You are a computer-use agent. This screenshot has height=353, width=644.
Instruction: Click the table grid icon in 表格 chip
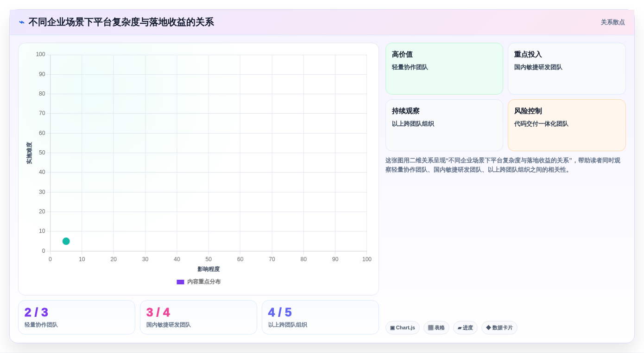tap(430, 328)
